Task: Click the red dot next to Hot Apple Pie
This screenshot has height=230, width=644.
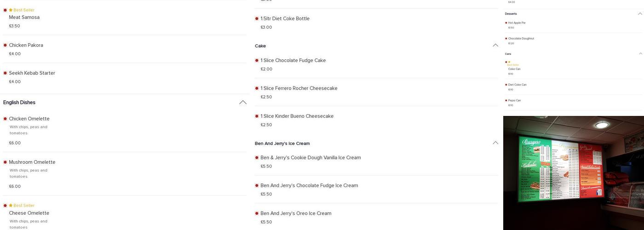Action: pos(506,23)
